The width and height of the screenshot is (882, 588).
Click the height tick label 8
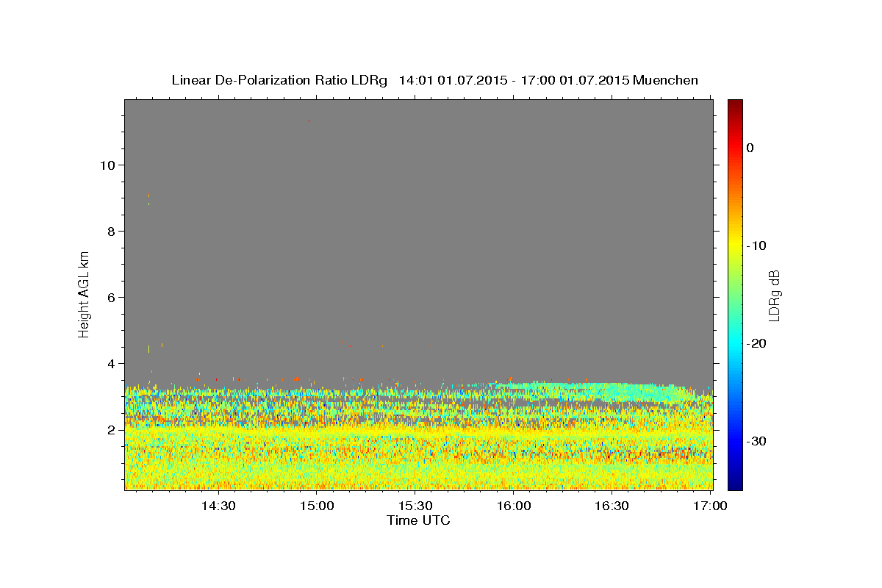pyautogui.click(x=112, y=232)
